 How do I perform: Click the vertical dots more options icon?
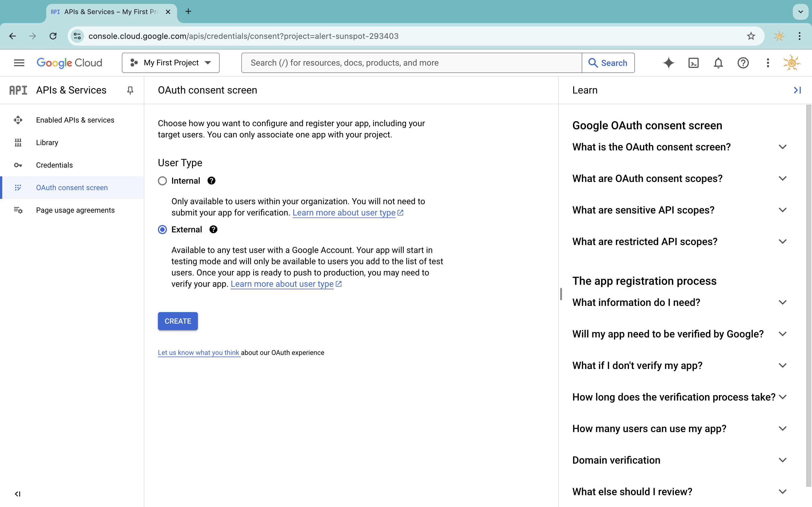point(767,63)
